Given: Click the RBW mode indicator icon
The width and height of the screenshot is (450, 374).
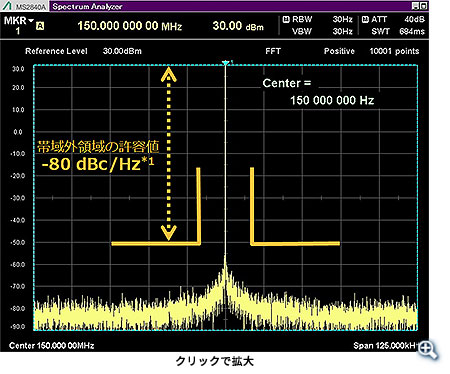Looking at the screenshot, I should (286, 19).
